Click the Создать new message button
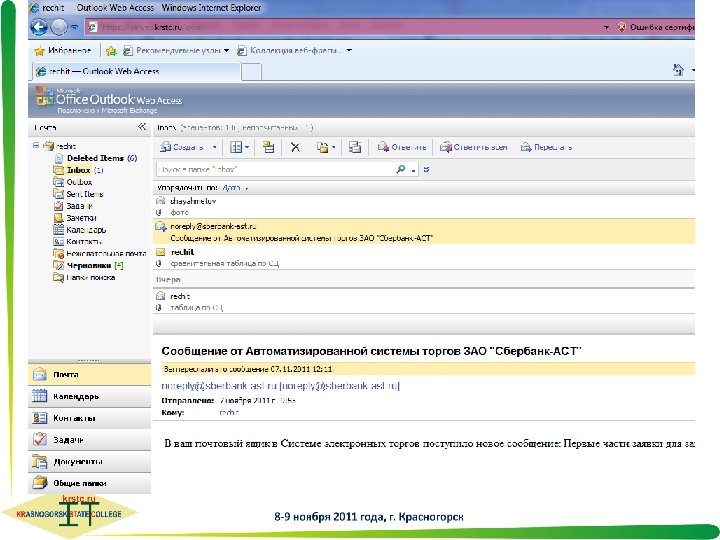 pyautogui.click(x=182, y=147)
